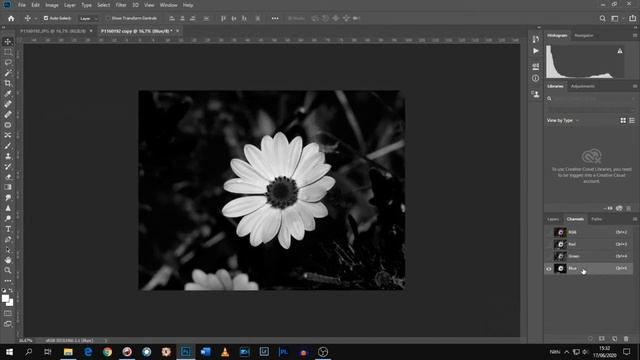Viewport: 640px width, 360px height.
Task: Select the Hand tool
Action: 8,260
